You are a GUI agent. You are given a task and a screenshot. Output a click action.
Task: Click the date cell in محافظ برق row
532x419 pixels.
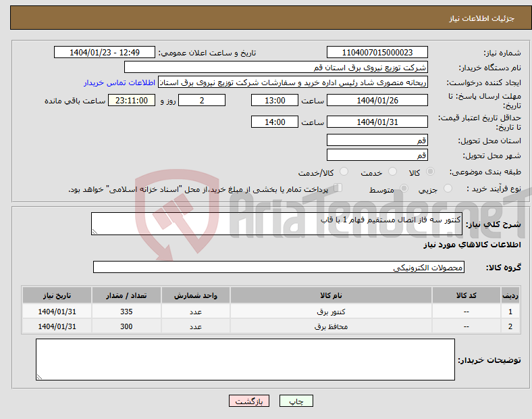[57, 326]
